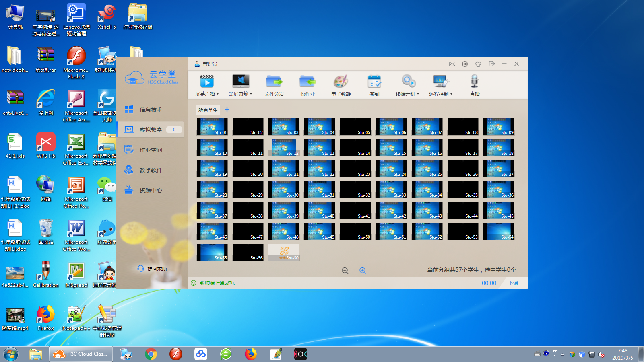The image size is (644, 362).
Task: Expand the 黑屏肃静 dropdown arrow
Action: coord(251,94)
